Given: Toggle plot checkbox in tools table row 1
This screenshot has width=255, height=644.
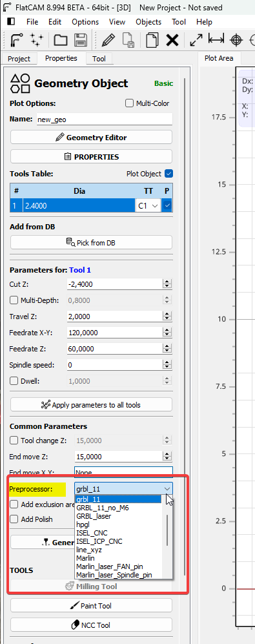Looking at the screenshot, I should (x=167, y=205).
